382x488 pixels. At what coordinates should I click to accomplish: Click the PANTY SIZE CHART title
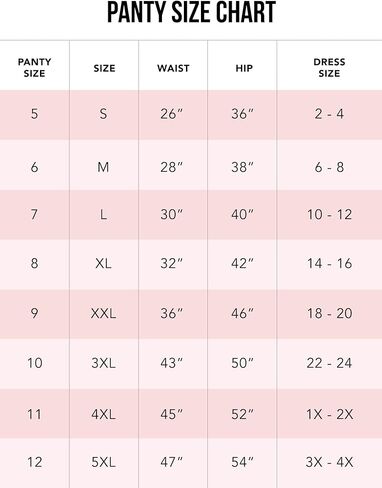191,12
